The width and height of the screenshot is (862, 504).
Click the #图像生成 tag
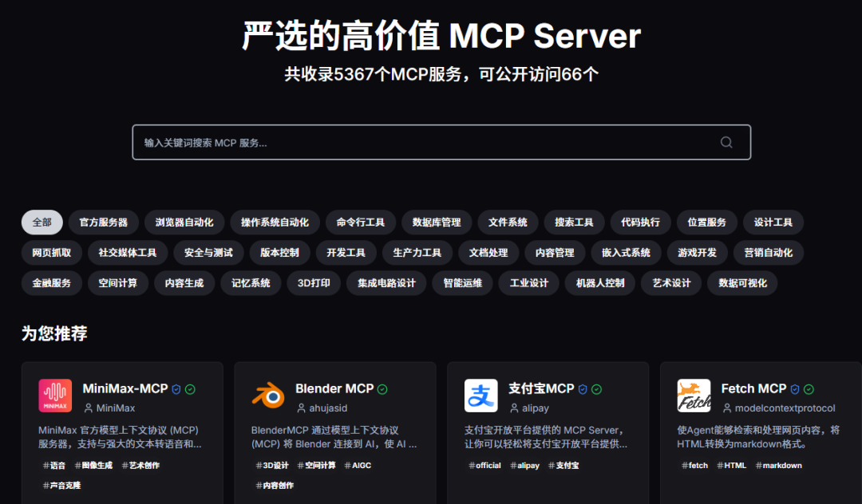click(x=93, y=466)
